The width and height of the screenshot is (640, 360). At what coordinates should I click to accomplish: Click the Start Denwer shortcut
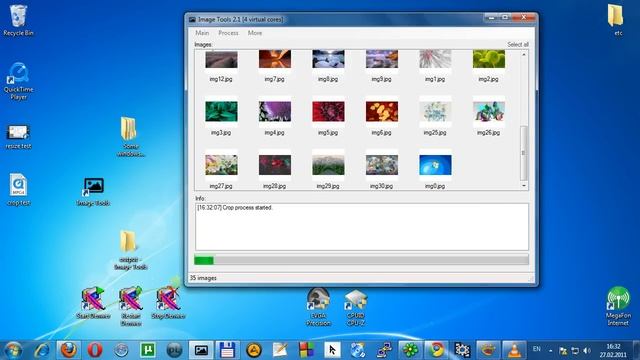tap(93, 302)
